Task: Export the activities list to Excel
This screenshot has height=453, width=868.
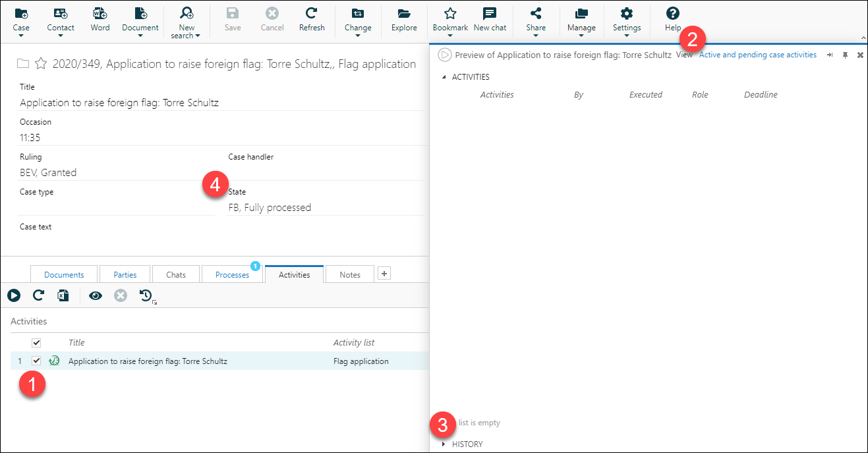Action: [x=63, y=295]
